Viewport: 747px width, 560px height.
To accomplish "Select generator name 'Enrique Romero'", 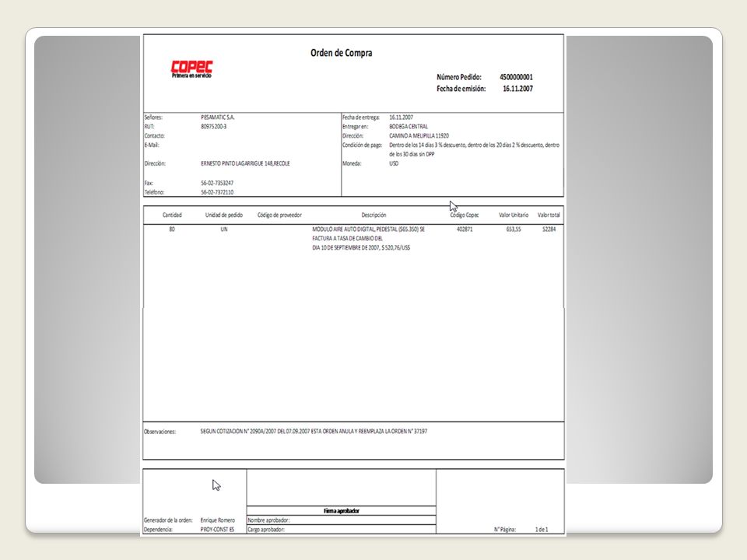I will 218,520.
